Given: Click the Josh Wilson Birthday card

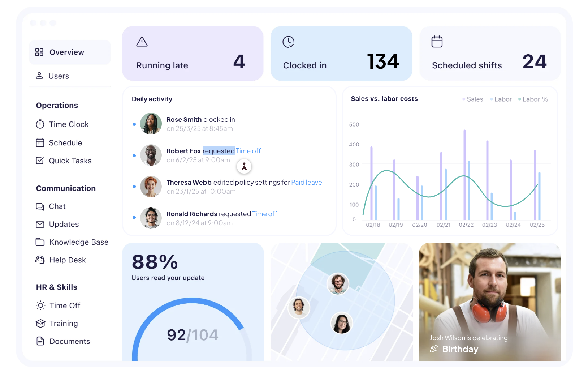Looking at the screenshot, I should click(x=490, y=302).
